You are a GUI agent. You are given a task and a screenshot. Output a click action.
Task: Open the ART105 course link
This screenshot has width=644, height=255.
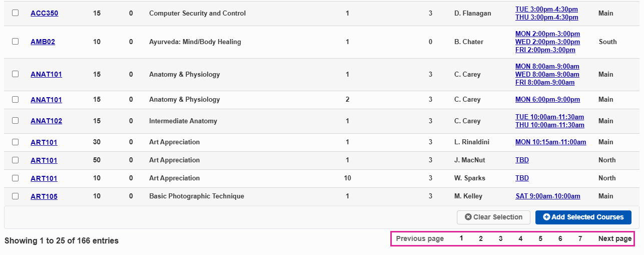pos(44,196)
